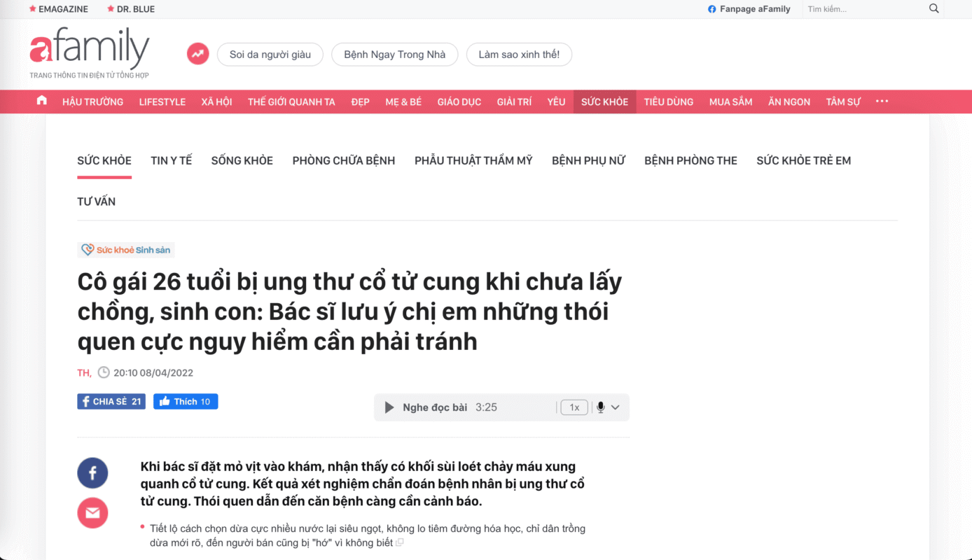Image resolution: width=972 pixels, height=560 pixels.
Task: Click the round Facebook share icon
Action: point(92,473)
